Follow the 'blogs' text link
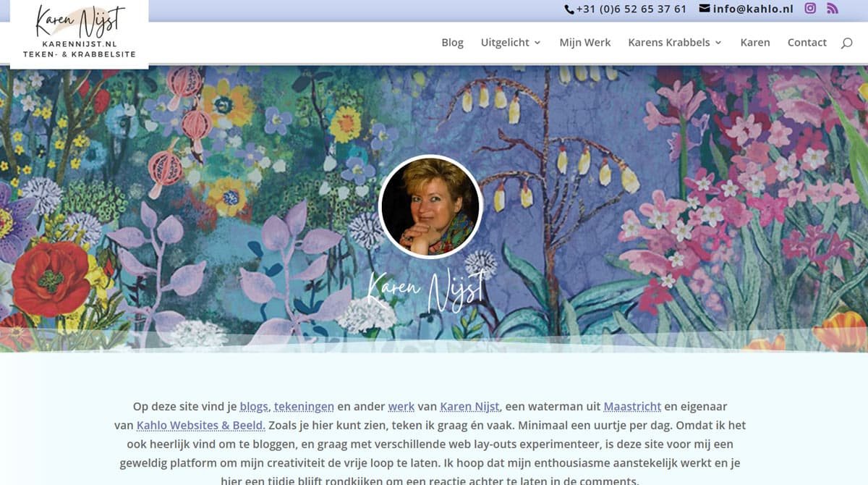 pyautogui.click(x=254, y=407)
